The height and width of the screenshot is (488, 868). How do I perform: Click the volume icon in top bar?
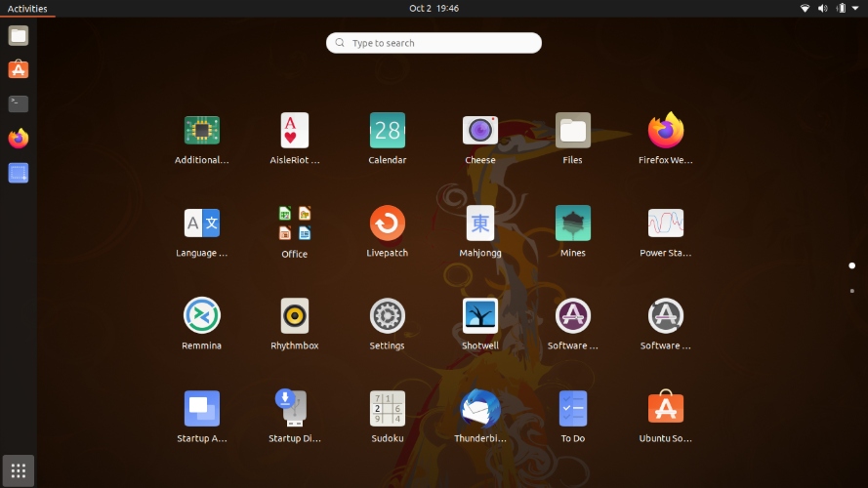tap(823, 9)
